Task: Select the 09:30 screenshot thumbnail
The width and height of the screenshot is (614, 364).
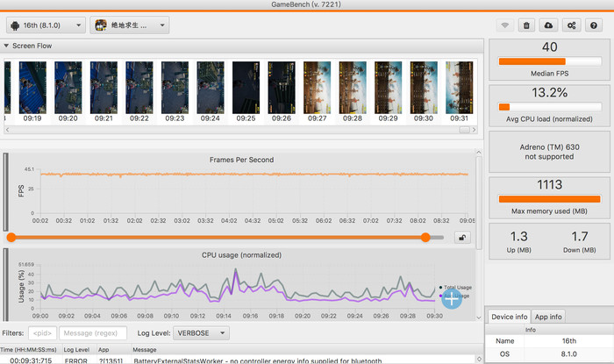Action: pyautogui.click(x=424, y=88)
